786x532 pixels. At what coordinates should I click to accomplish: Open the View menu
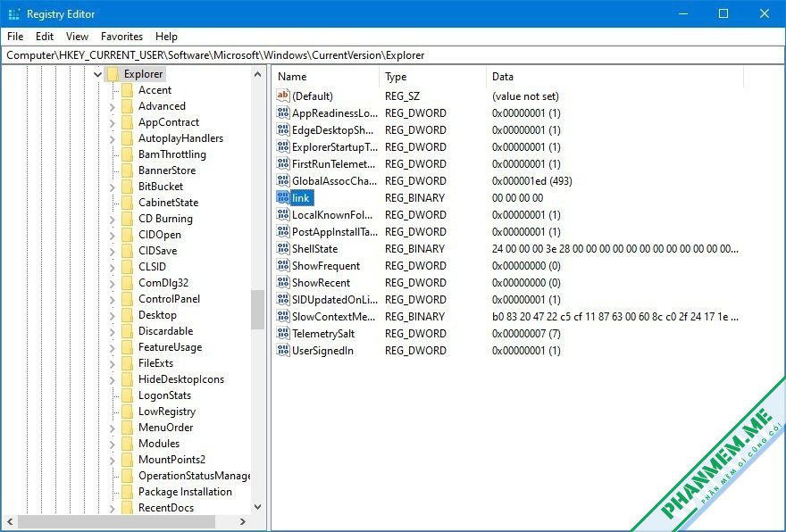click(77, 37)
